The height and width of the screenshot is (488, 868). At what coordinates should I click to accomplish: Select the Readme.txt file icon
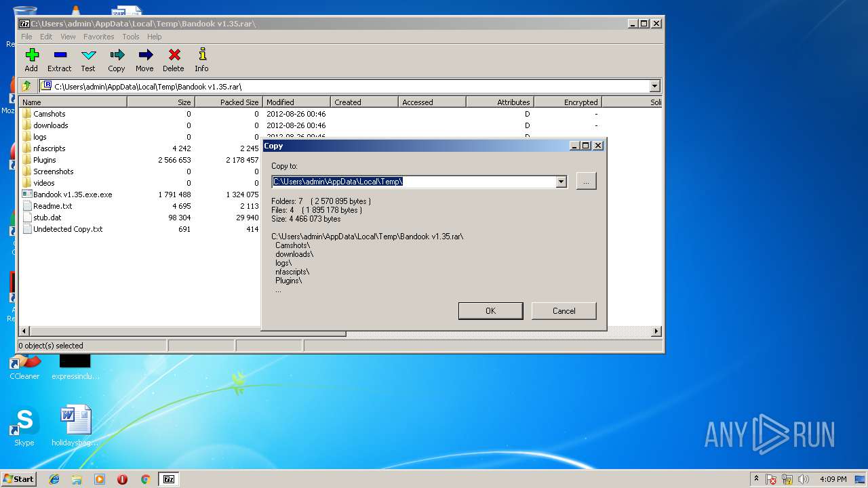point(27,206)
